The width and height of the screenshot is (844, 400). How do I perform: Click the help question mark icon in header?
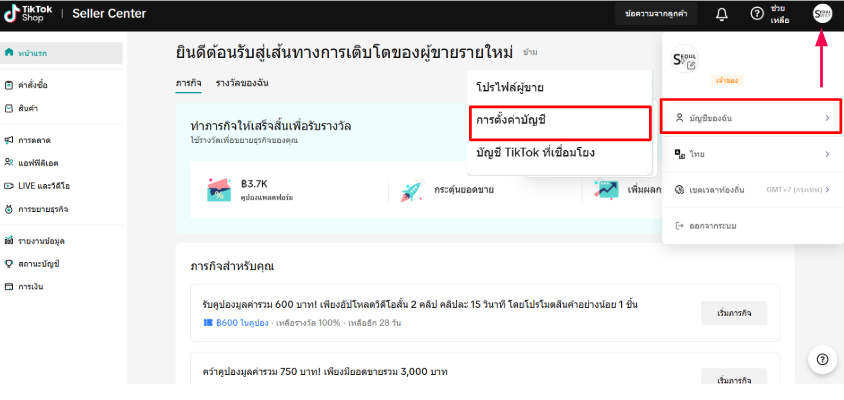click(757, 14)
